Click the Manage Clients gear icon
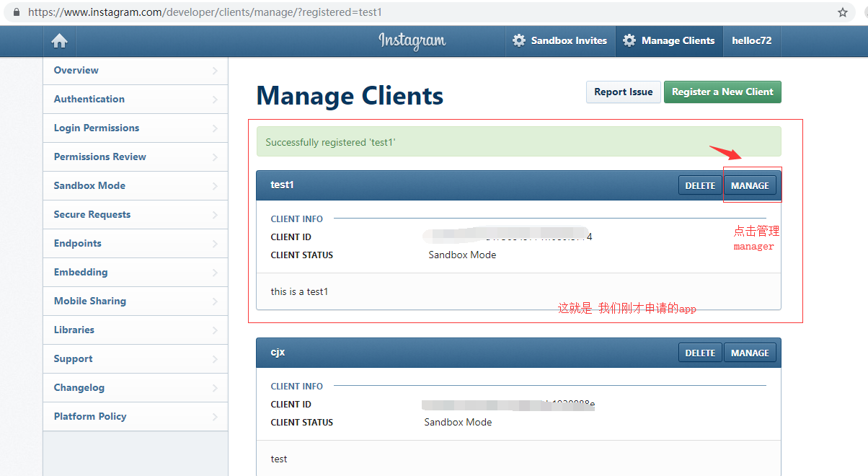Viewport: 868px width, 476px height. pos(629,40)
